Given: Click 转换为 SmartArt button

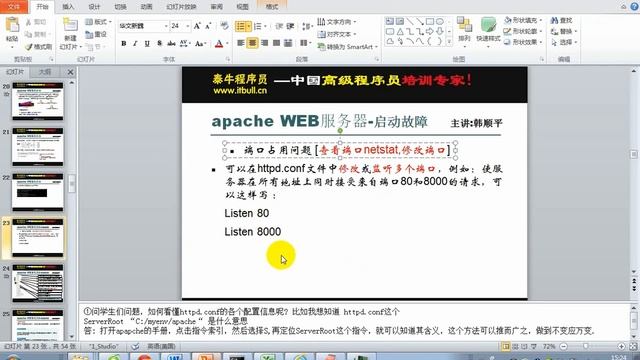Looking at the screenshot, I should [x=348, y=47].
